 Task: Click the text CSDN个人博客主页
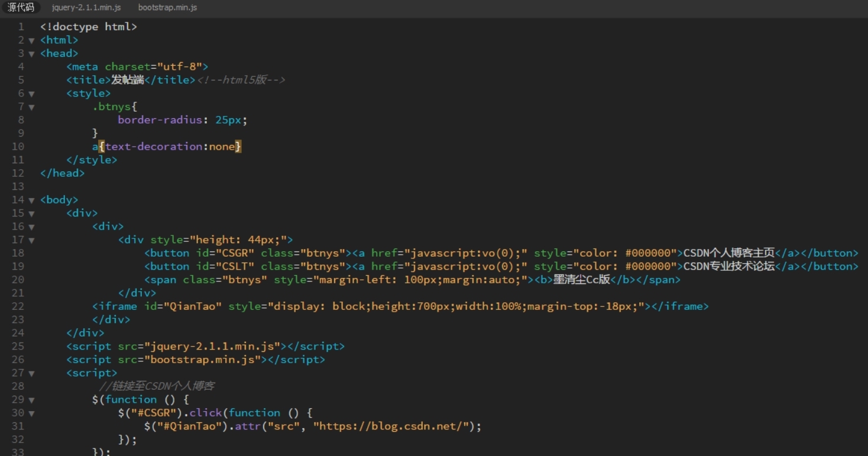coord(728,253)
